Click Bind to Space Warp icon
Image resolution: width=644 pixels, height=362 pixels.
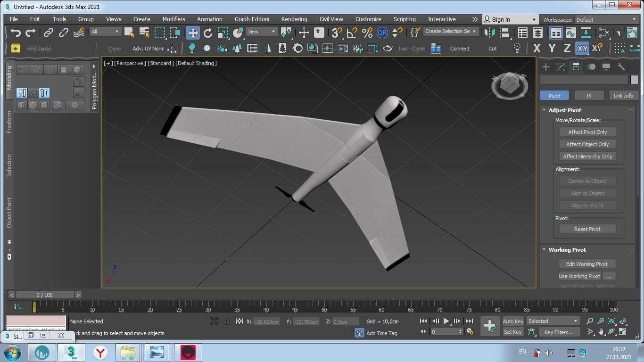tap(79, 33)
